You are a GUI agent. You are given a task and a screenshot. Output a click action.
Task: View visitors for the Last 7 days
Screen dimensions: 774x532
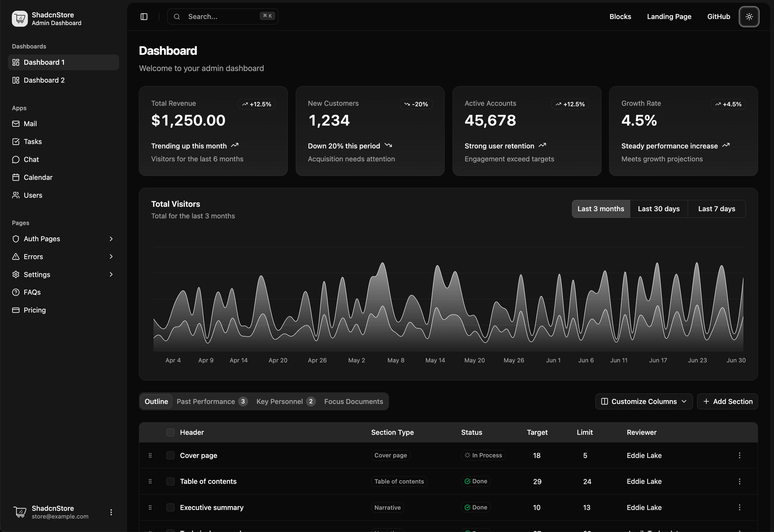(717, 209)
